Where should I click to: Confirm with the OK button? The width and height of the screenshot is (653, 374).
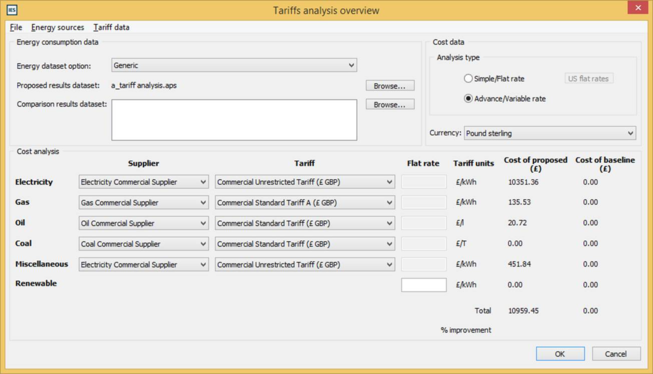coord(560,354)
